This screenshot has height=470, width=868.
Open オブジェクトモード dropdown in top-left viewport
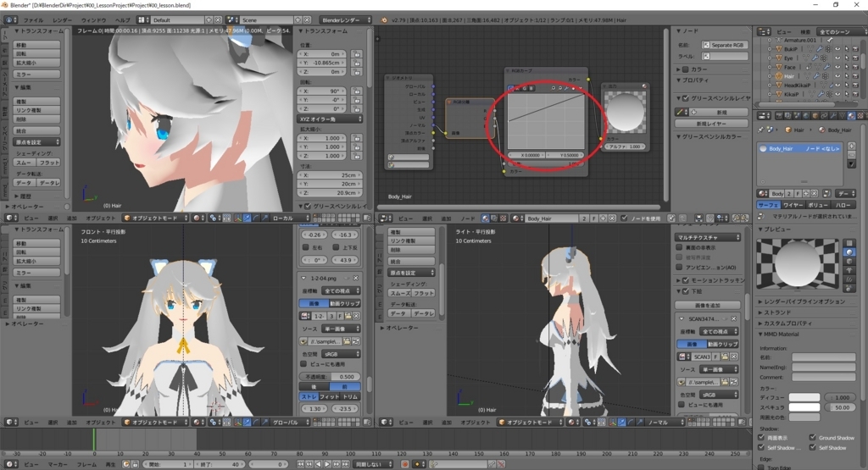click(x=156, y=218)
